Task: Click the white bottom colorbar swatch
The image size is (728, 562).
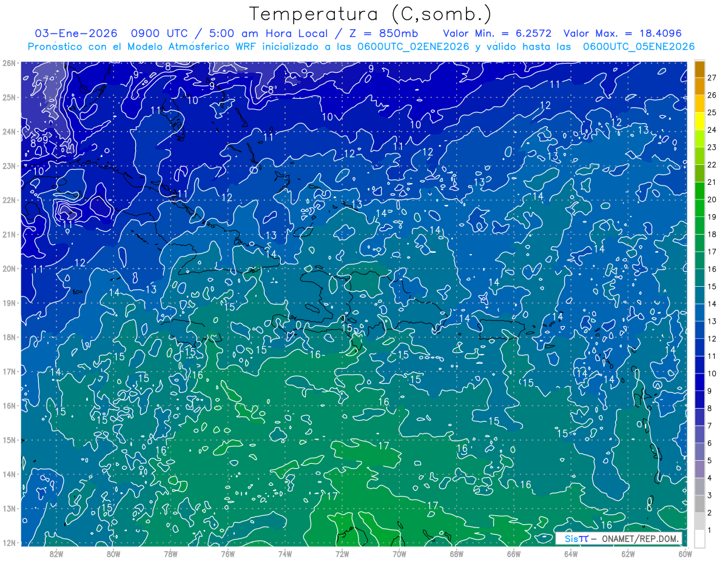Action: [x=699, y=538]
